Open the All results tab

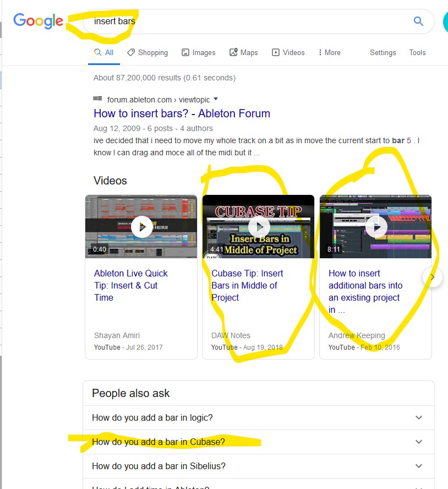[104, 52]
